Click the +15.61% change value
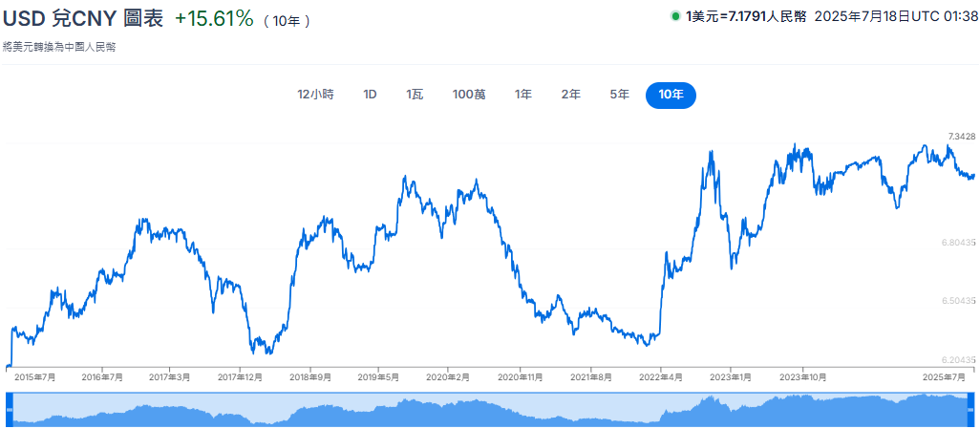980x429 pixels. pos(214,19)
